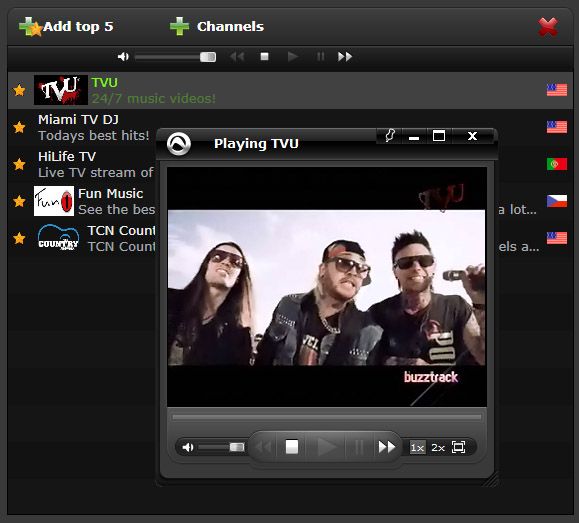Stop playback in the Playing TVU player

(x=292, y=447)
